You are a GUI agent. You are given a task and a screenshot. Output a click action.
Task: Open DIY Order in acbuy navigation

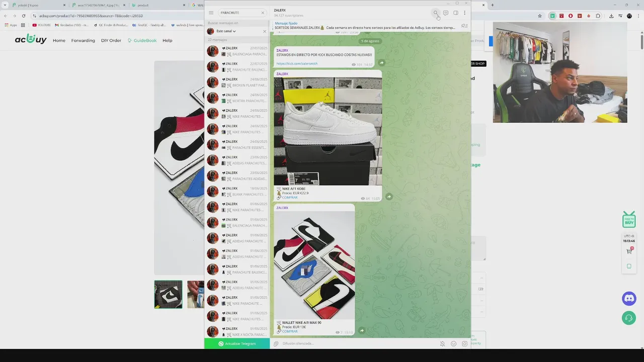pos(111,40)
